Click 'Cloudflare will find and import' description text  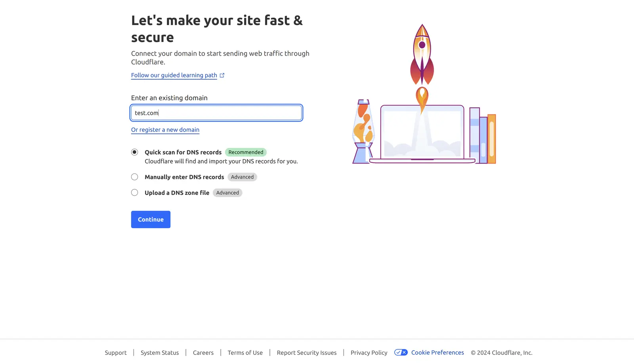[221, 161]
